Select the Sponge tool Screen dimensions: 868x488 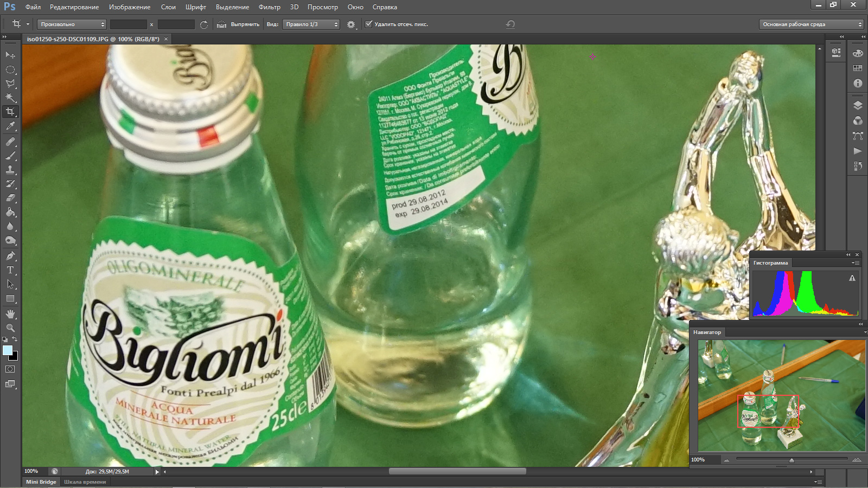tap(10, 240)
